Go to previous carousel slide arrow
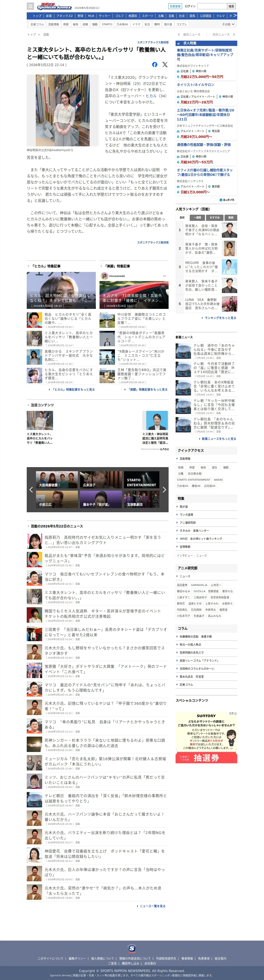This screenshot has width=264, height=980. click(31, 490)
